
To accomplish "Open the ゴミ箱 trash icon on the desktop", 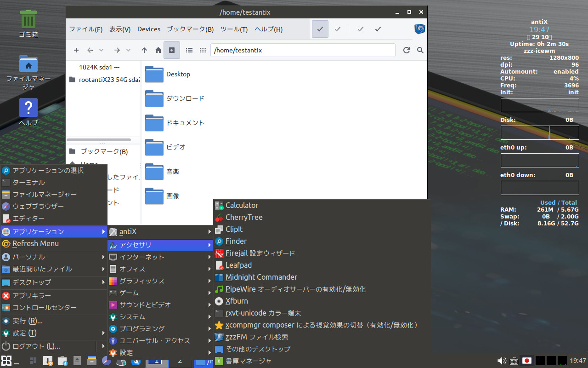I will 28,18.
